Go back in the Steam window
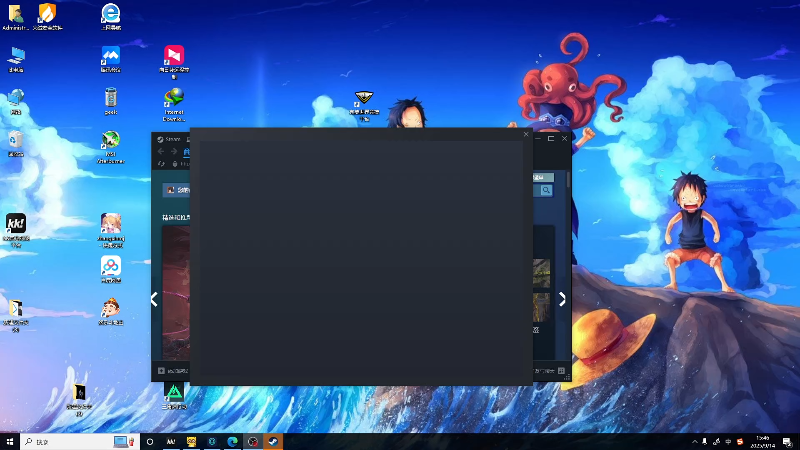The width and height of the screenshot is (800, 450). (161, 152)
